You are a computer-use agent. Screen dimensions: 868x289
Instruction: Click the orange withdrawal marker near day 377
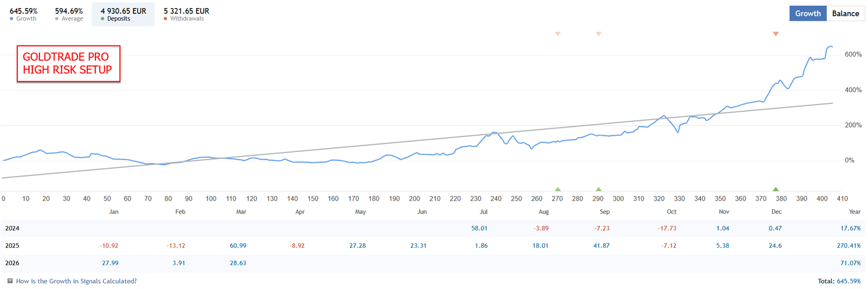[x=775, y=34]
